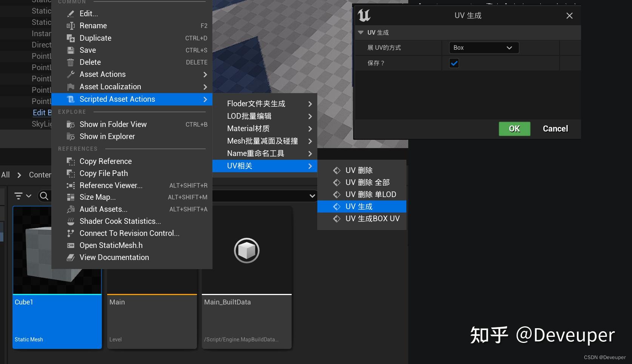Click the Delete trash can icon

(x=71, y=62)
